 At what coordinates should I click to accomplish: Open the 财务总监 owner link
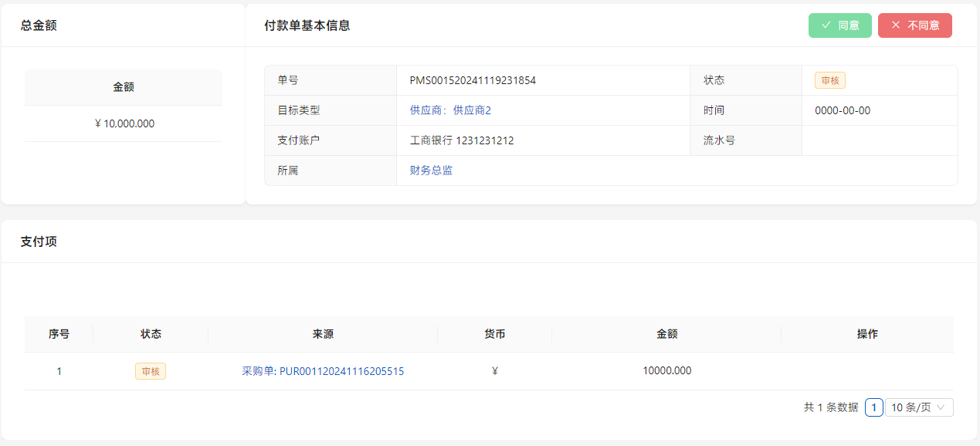coord(431,171)
